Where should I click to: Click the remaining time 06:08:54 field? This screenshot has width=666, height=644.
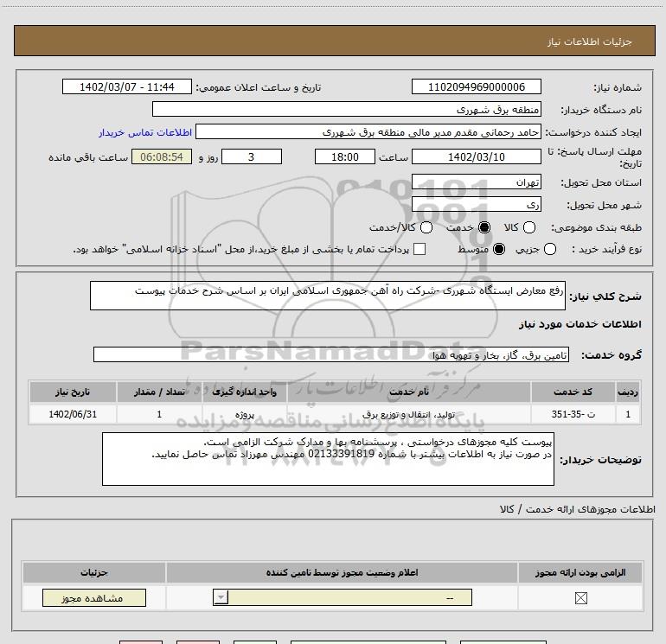click(x=162, y=156)
